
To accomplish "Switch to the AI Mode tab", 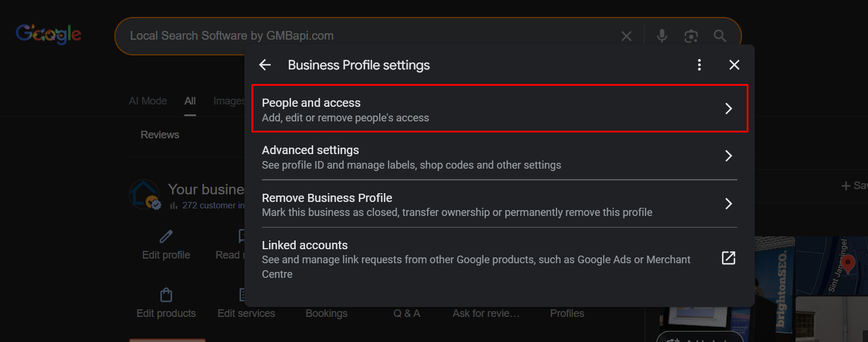I will tap(148, 101).
